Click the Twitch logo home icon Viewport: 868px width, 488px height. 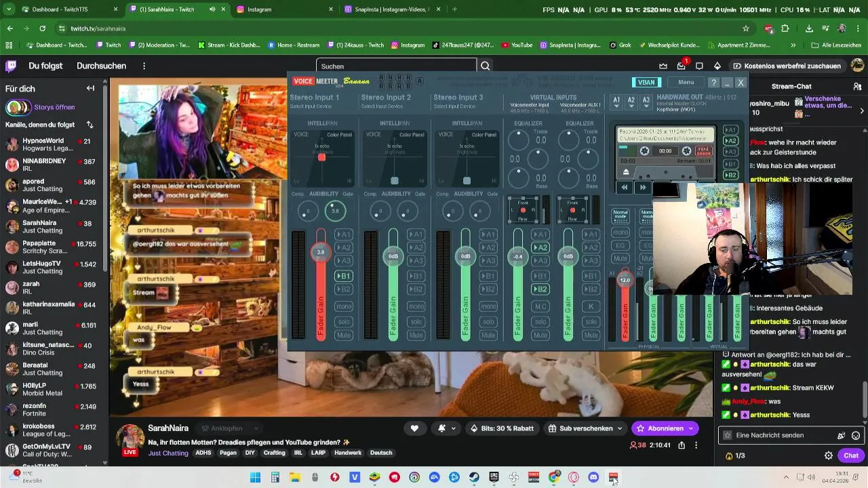11,66
